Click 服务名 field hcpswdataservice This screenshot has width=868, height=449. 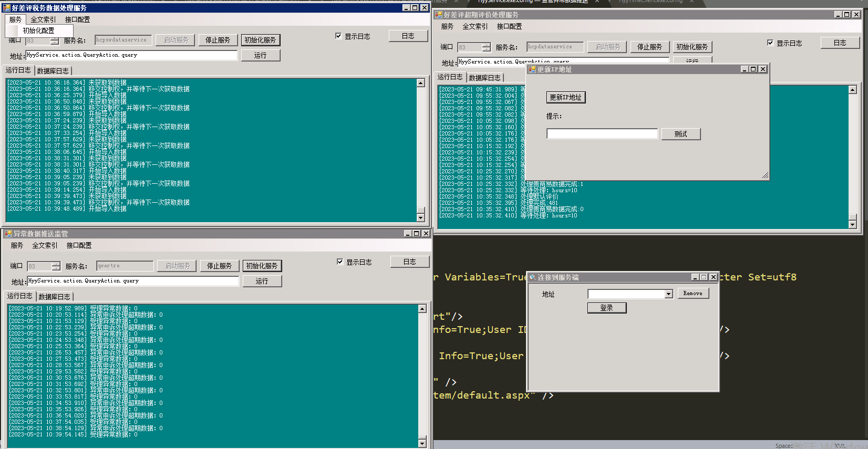pyautogui.click(x=123, y=40)
